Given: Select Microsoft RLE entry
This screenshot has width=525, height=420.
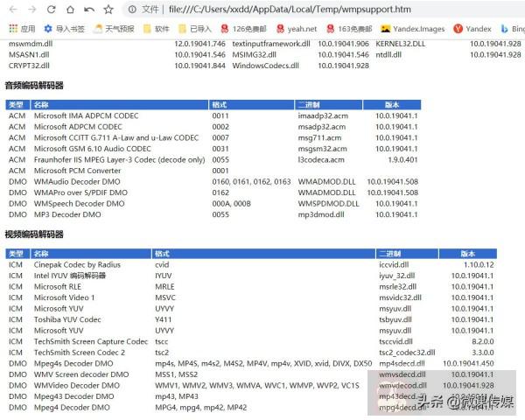Looking at the screenshot, I should [x=57, y=287].
